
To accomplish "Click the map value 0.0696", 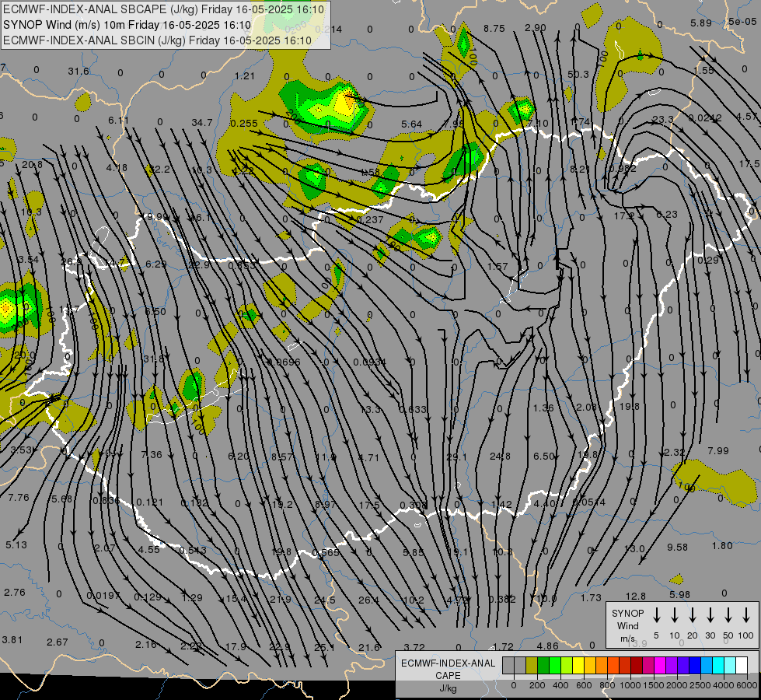I will tap(284, 362).
